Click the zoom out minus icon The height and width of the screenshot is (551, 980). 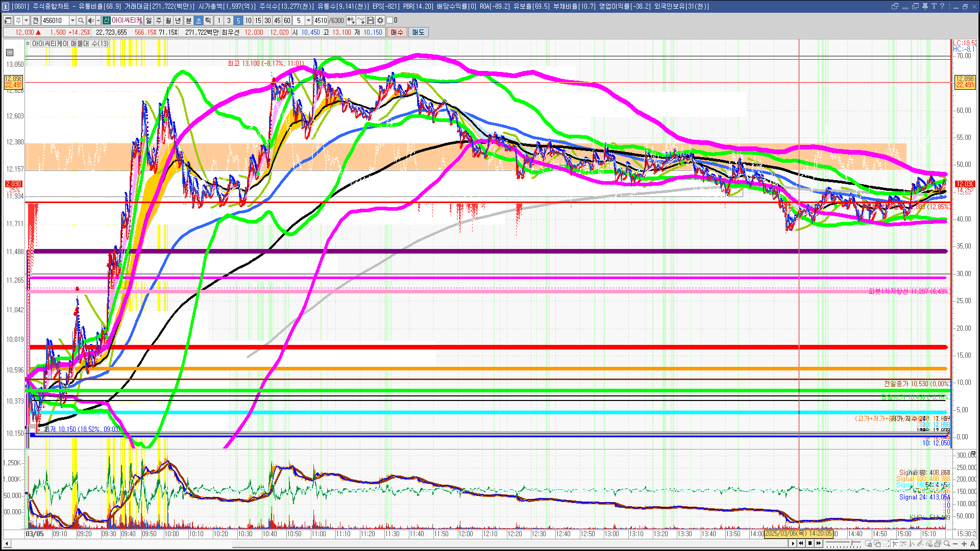click(x=955, y=544)
